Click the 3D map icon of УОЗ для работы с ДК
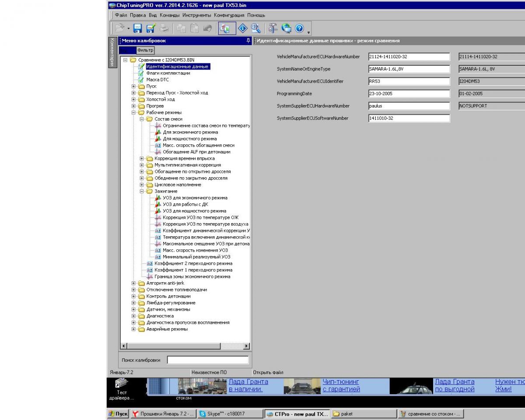This screenshot has height=420, width=525. point(158,204)
